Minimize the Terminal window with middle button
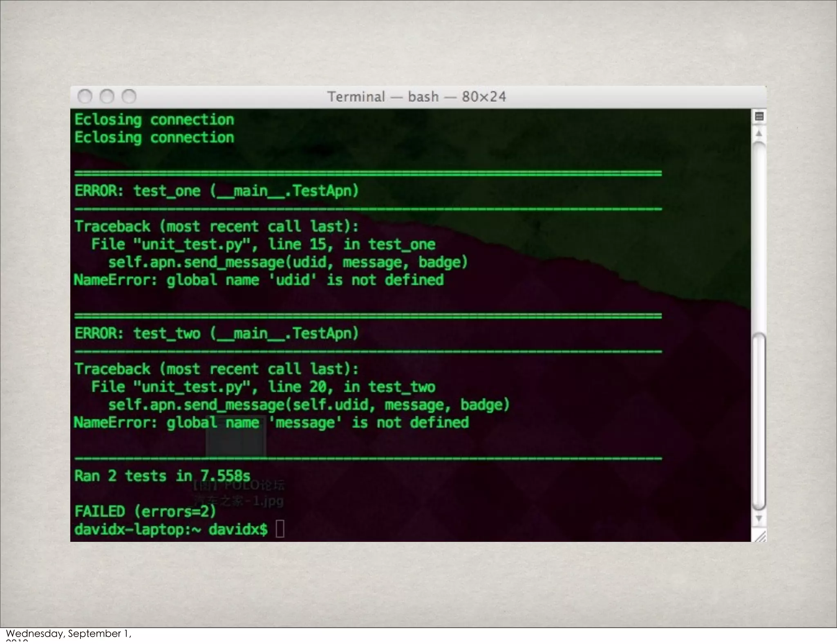837x644 pixels. tap(107, 97)
